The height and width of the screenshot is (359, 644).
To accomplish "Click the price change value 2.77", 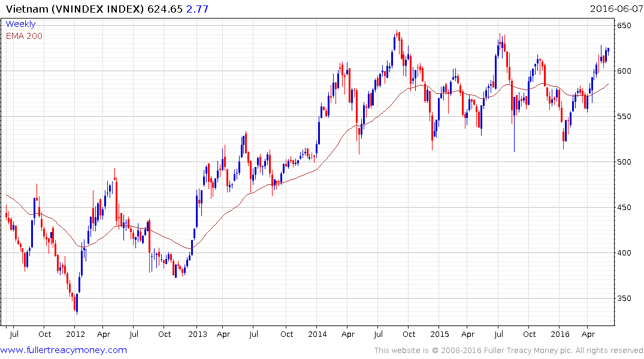I will [197, 9].
